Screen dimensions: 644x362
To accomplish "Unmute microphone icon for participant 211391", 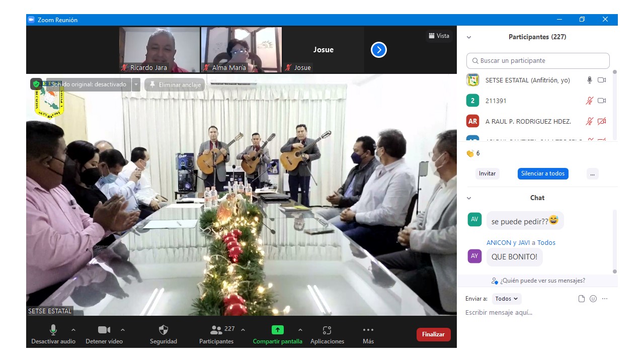I will [590, 101].
